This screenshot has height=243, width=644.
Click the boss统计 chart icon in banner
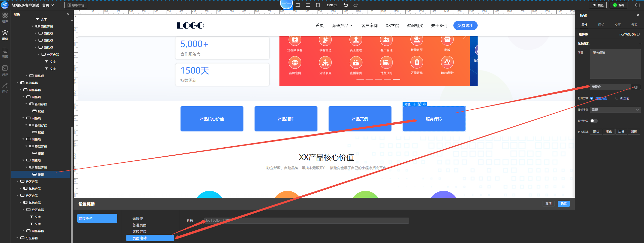tap(447, 62)
